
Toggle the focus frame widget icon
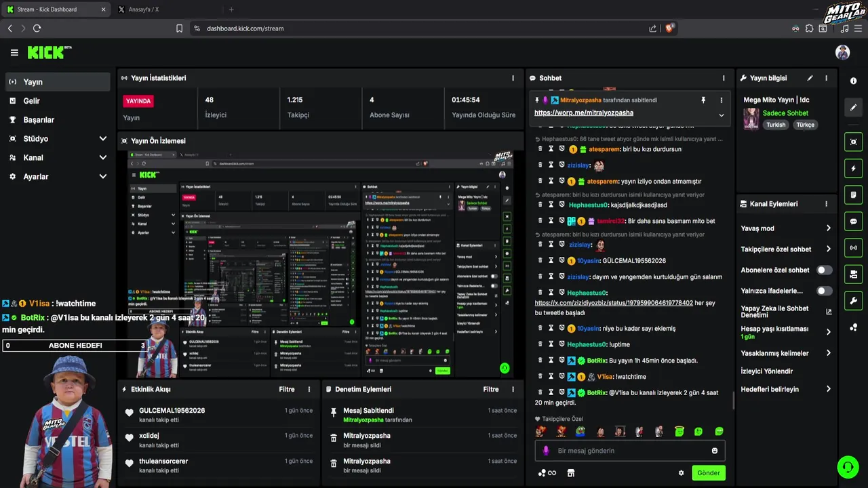(853, 142)
